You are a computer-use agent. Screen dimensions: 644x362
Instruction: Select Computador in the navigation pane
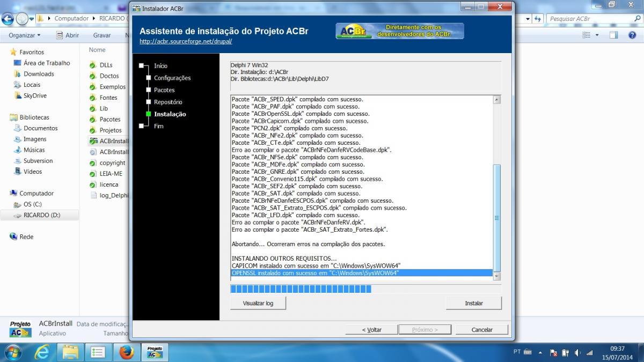pyautogui.click(x=36, y=193)
